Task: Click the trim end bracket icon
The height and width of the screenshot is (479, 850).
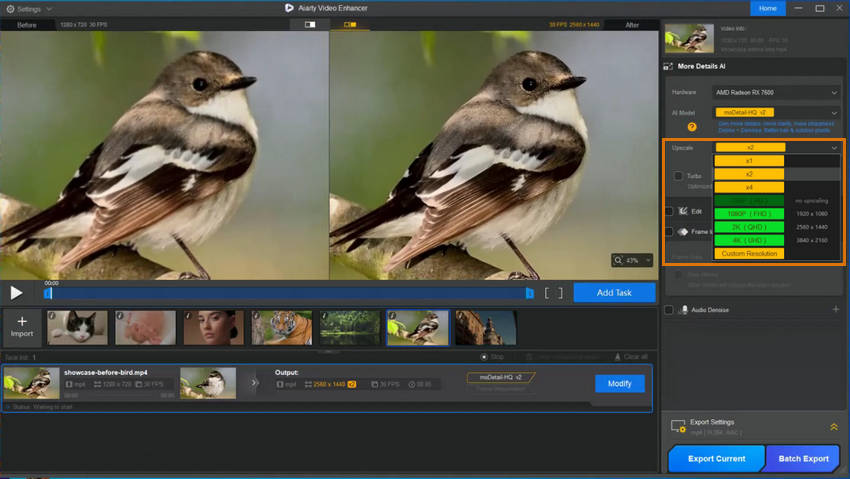Action: tap(561, 293)
